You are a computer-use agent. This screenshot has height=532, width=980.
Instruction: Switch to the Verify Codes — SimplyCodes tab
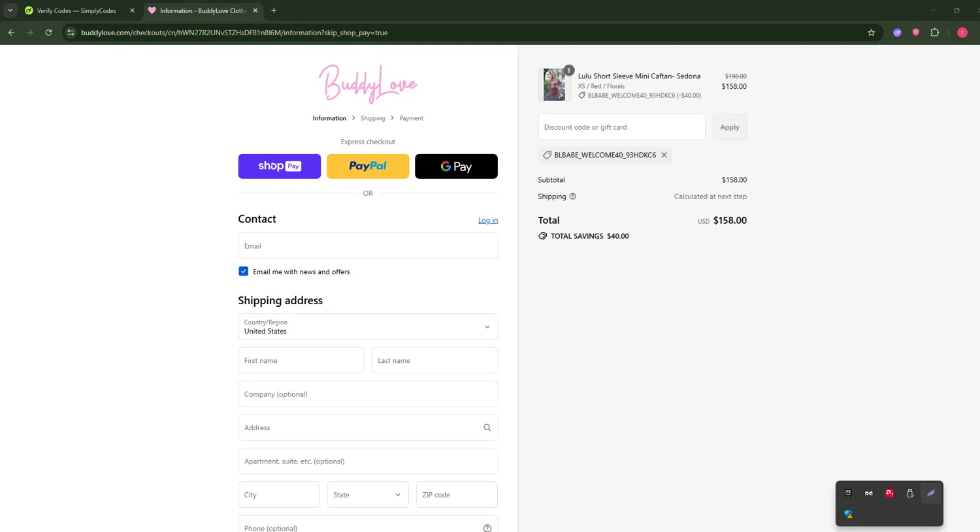[x=76, y=10]
